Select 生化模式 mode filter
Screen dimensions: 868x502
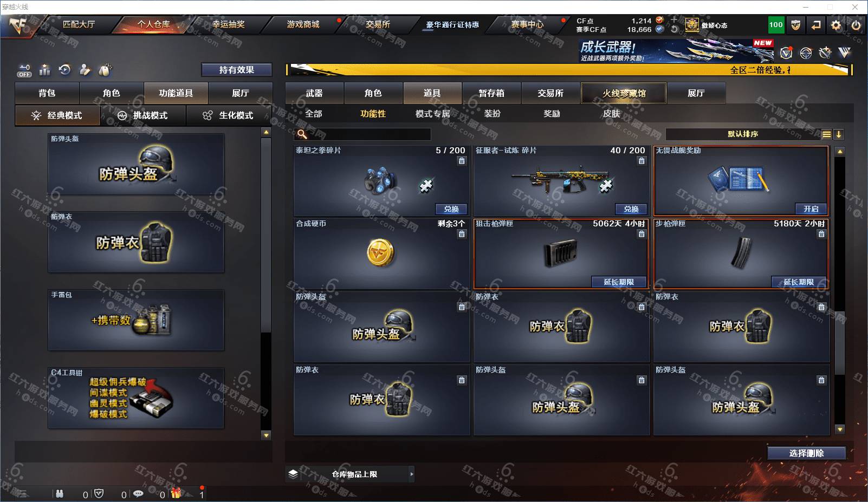coord(229,115)
